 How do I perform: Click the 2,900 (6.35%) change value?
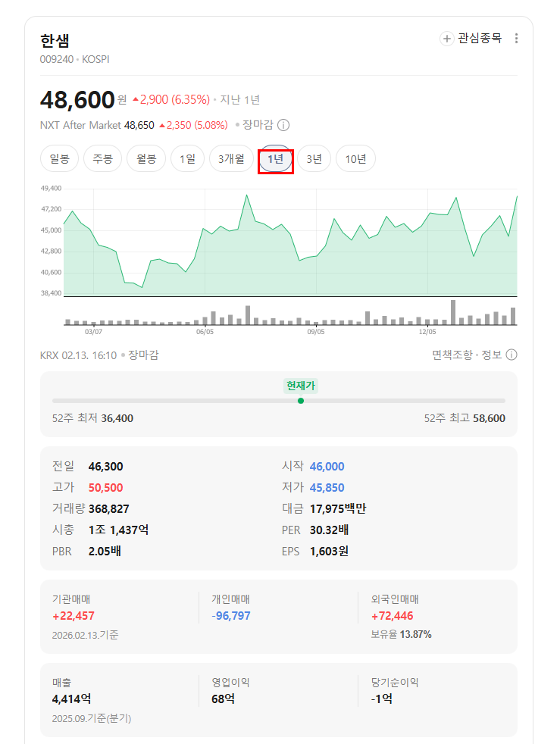[x=171, y=100]
